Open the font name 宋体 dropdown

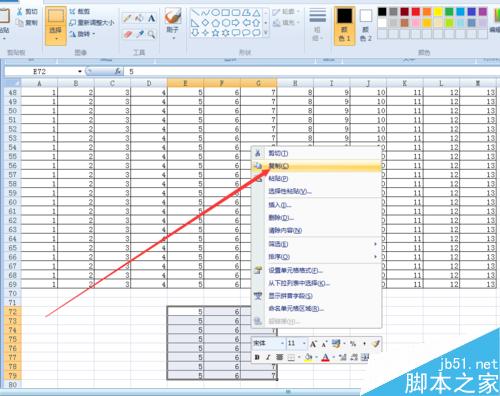(282, 344)
